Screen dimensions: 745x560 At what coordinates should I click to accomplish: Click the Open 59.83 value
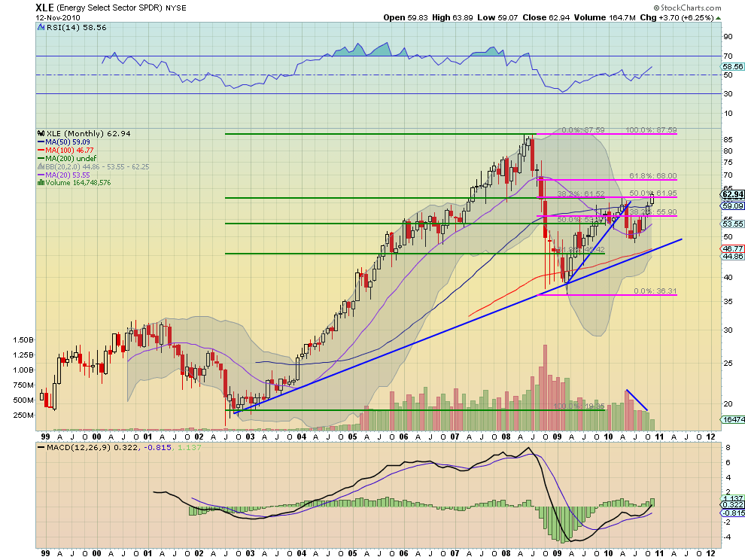point(406,17)
